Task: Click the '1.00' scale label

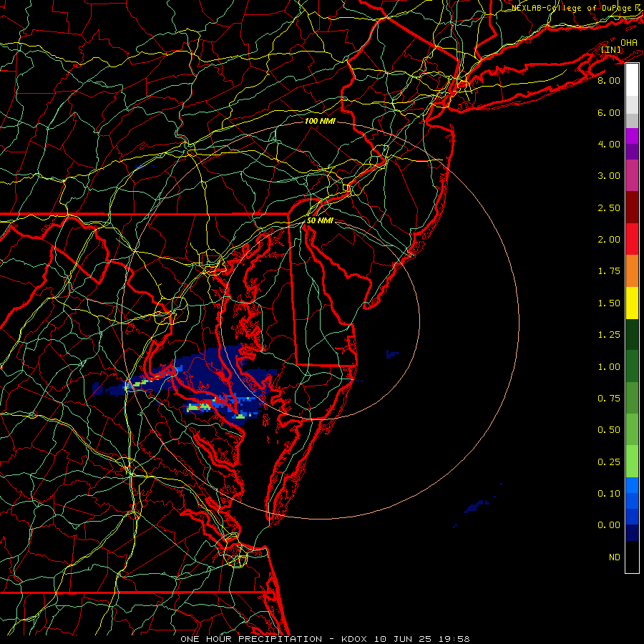Action: (609, 367)
